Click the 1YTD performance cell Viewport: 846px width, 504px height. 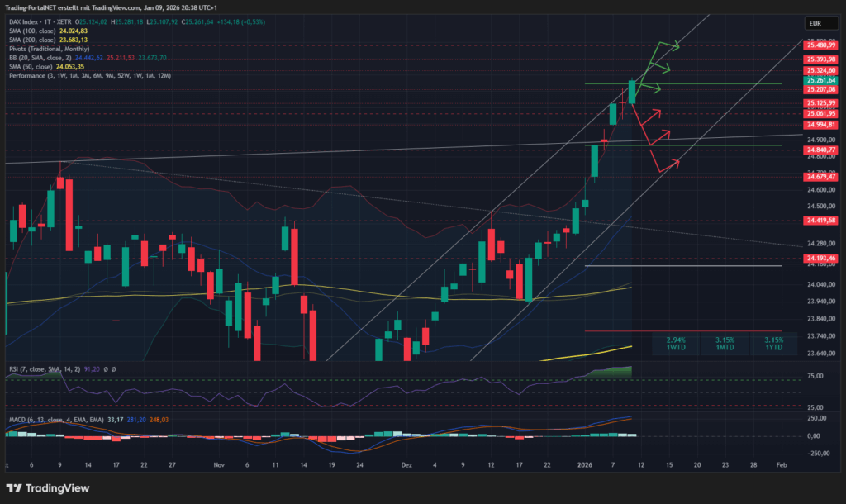click(773, 344)
